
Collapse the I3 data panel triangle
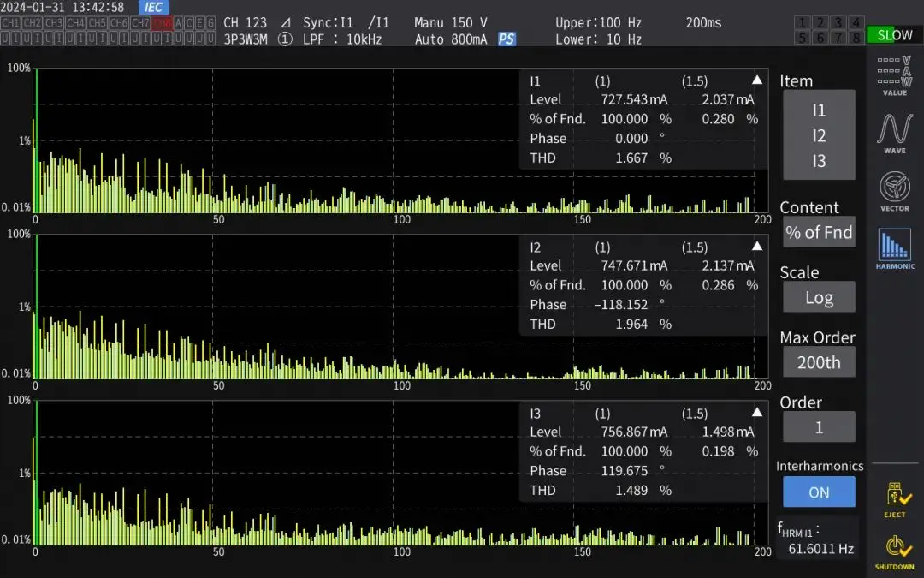coord(756,413)
